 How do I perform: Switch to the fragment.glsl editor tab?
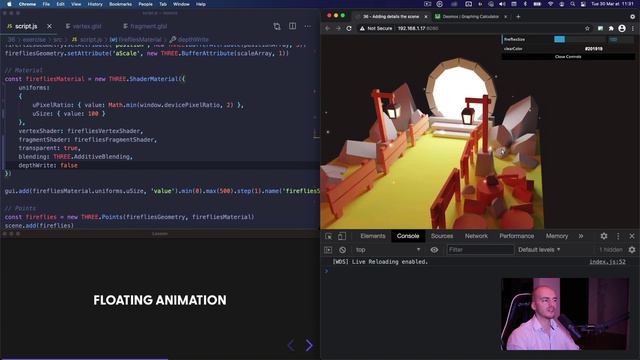(145, 26)
